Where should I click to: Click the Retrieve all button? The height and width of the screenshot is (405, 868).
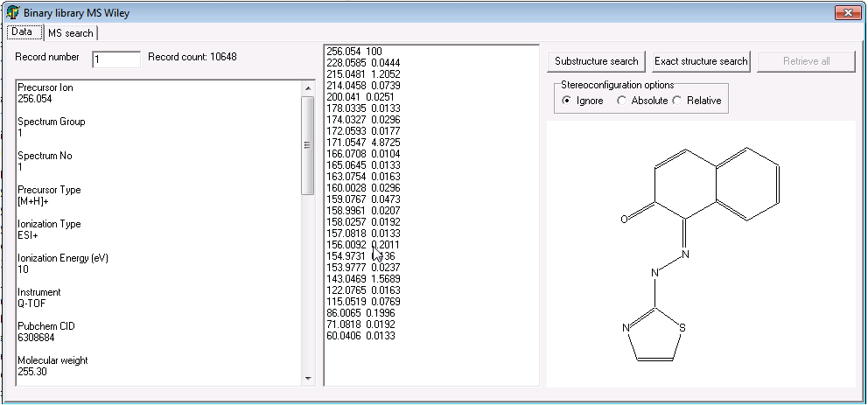click(806, 61)
